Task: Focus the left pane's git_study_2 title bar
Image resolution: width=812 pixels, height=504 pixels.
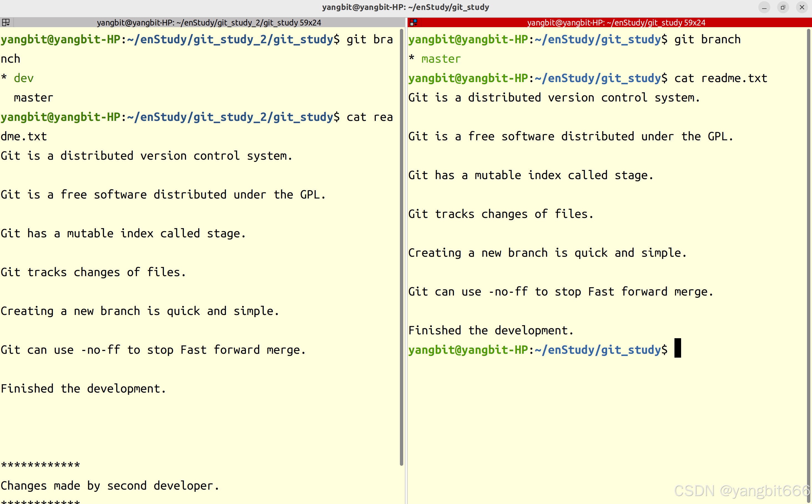Action: pyautogui.click(x=209, y=23)
